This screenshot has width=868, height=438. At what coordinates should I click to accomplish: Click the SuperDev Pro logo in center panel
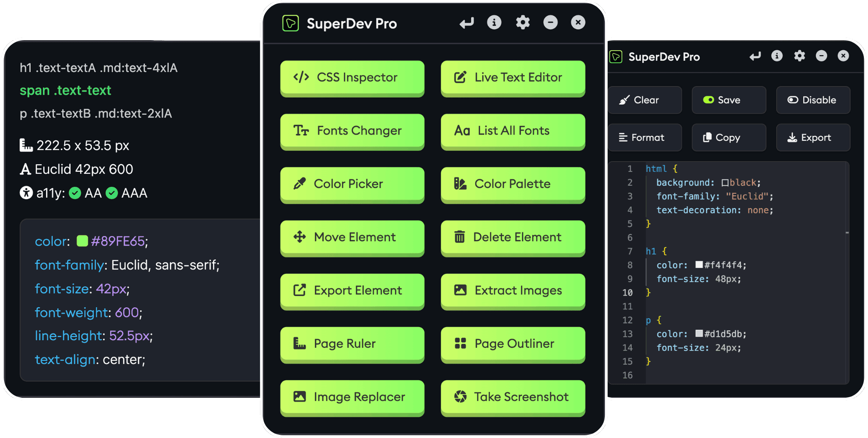pos(291,23)
